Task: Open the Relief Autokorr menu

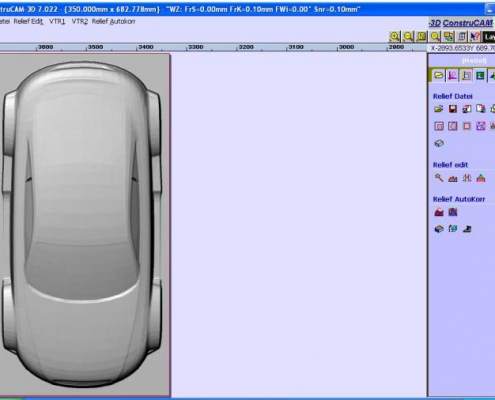Action: pos(113,21)
